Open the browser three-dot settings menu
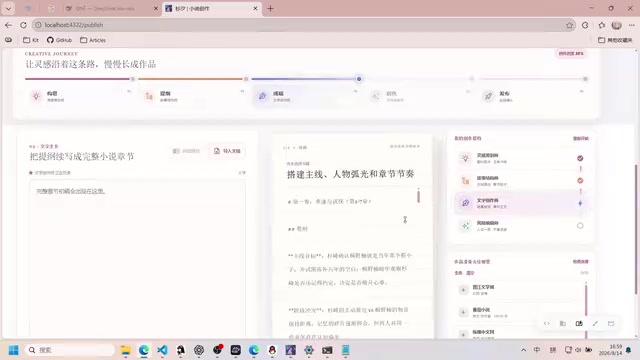640x360 pixels. coord(631,25)
